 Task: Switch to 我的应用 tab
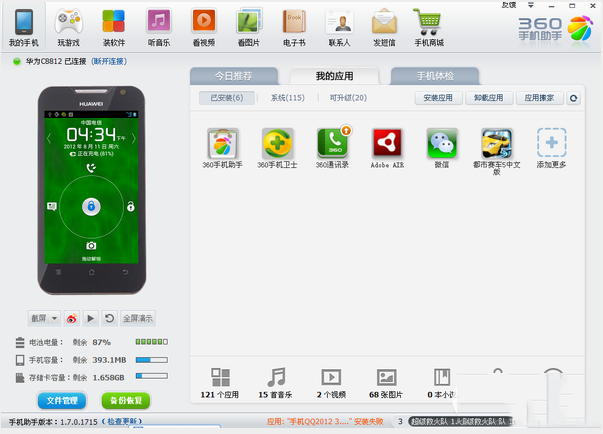pos(334,76)
